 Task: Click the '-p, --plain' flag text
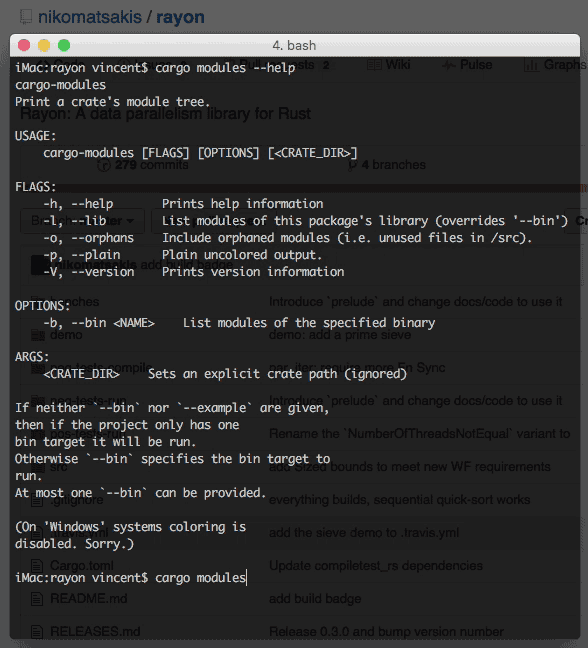pyautogui.click(x=81, y=255)
